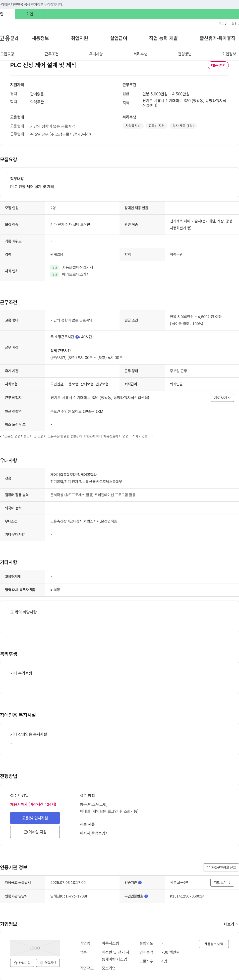Open the 주 소정근로시간 help tooltip icon
Viewport: 239px width, 980px height.
pos(77,337)
